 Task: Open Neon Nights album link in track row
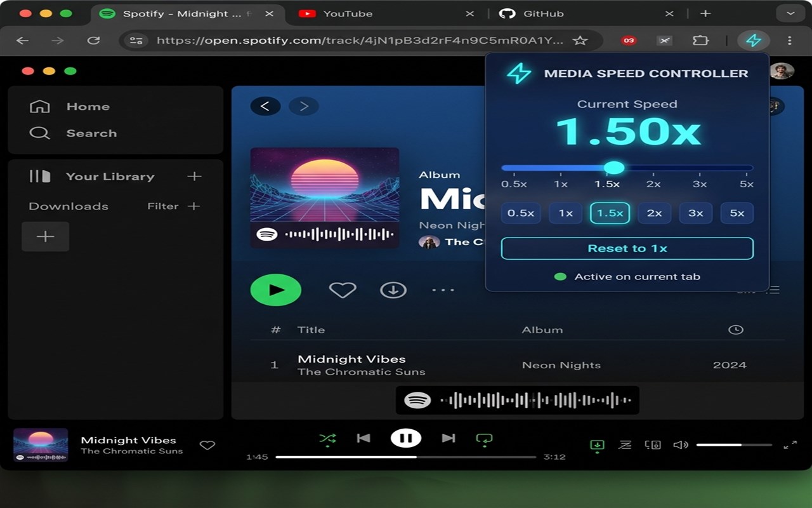coord(561,365)
